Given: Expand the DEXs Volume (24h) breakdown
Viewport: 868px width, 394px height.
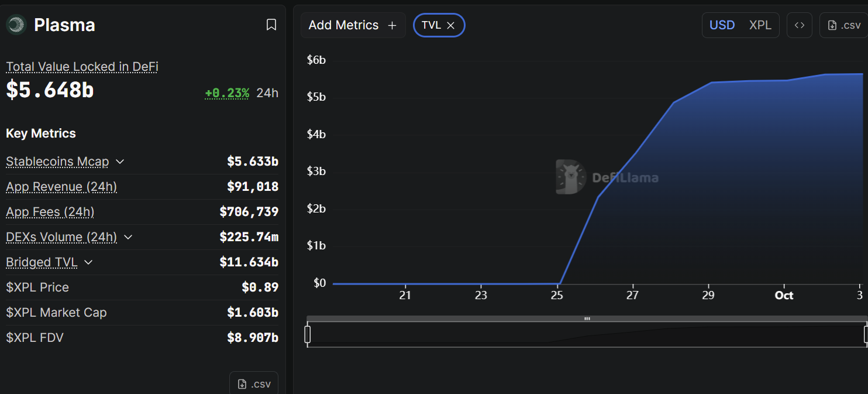Looking at the screenshot, I should point(128,237).
